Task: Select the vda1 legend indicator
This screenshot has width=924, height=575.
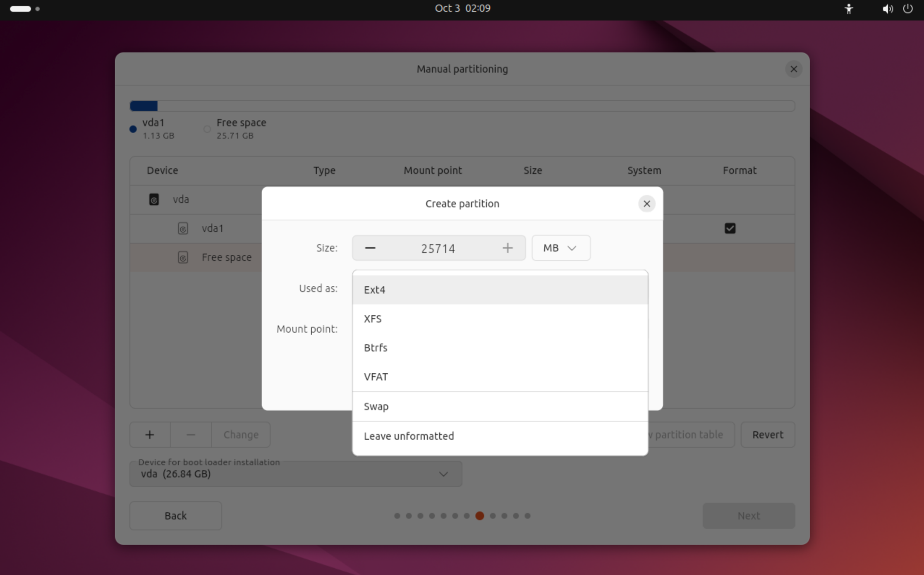Action: pos(133,129)
